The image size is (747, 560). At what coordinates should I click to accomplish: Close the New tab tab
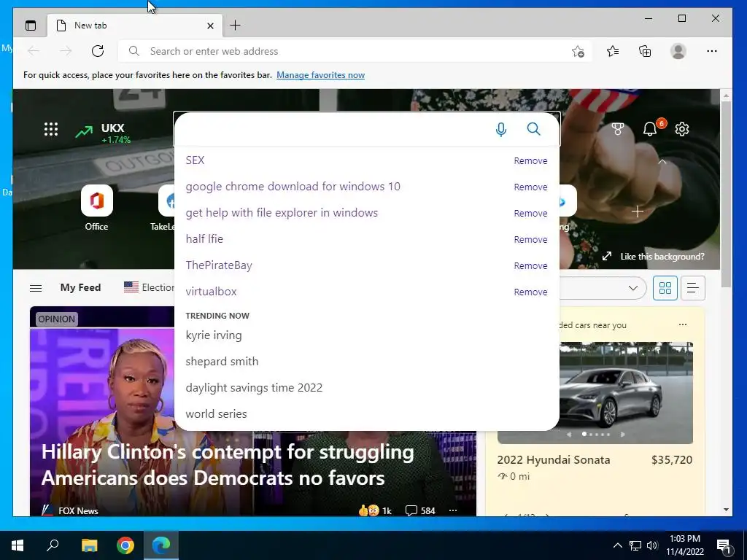pos(210,26)
